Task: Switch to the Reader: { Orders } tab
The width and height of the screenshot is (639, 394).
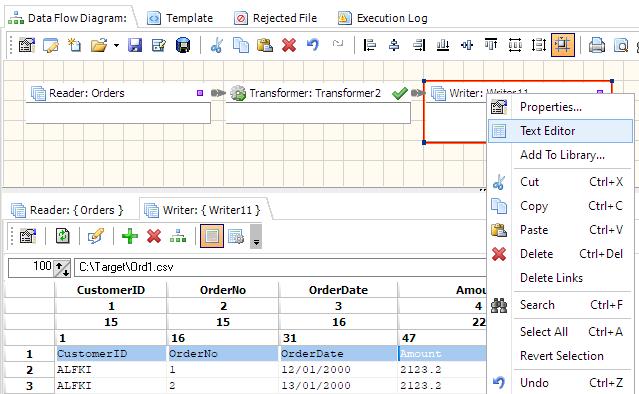Action: click(68, 210)
